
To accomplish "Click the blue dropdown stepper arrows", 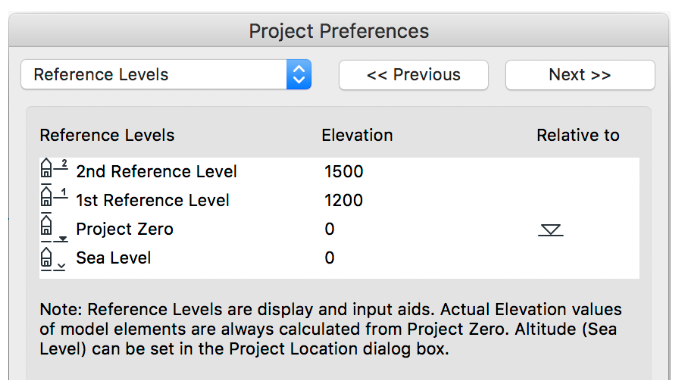I will coord(299,74).
